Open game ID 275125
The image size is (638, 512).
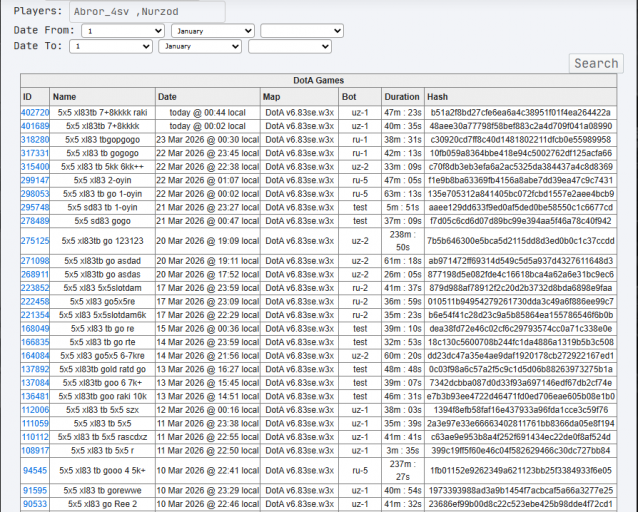[35, 241]
